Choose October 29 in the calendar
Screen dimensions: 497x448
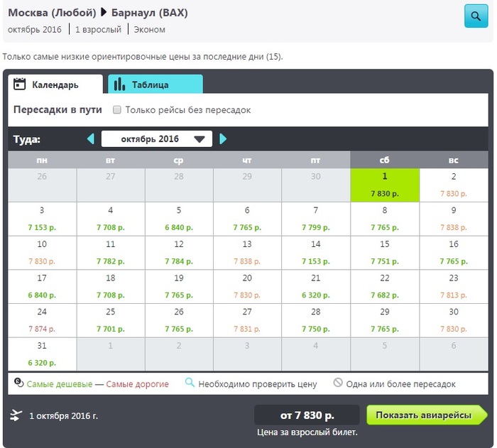pos(385,320)
